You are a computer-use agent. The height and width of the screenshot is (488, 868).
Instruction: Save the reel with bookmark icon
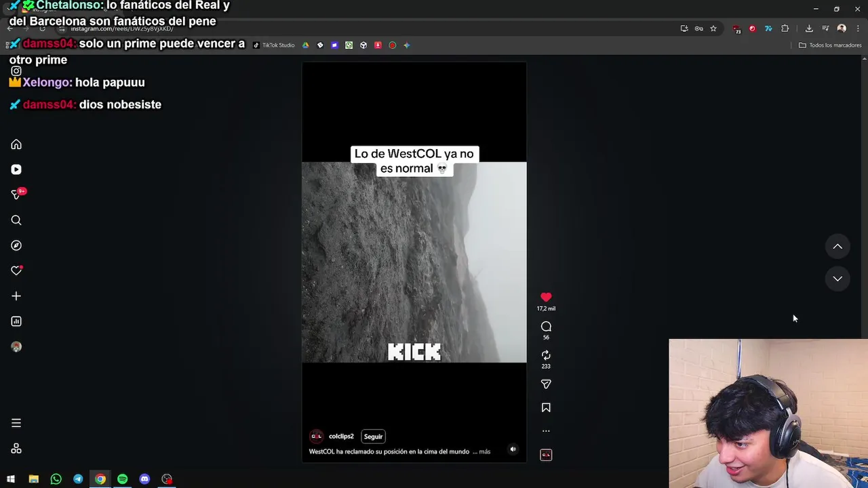[x=546, y=407]
